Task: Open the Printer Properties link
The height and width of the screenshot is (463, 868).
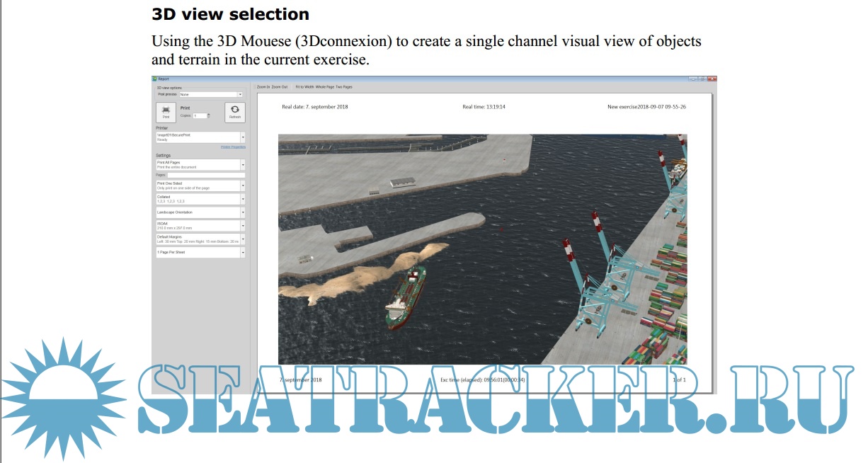Action: [233, 147]
